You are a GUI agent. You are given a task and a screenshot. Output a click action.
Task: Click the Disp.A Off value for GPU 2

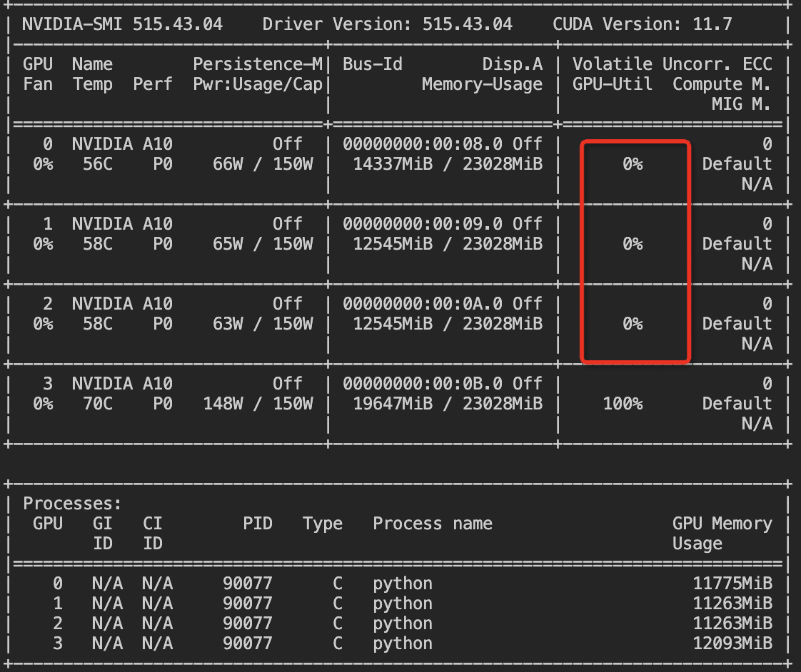click(526, 303)
